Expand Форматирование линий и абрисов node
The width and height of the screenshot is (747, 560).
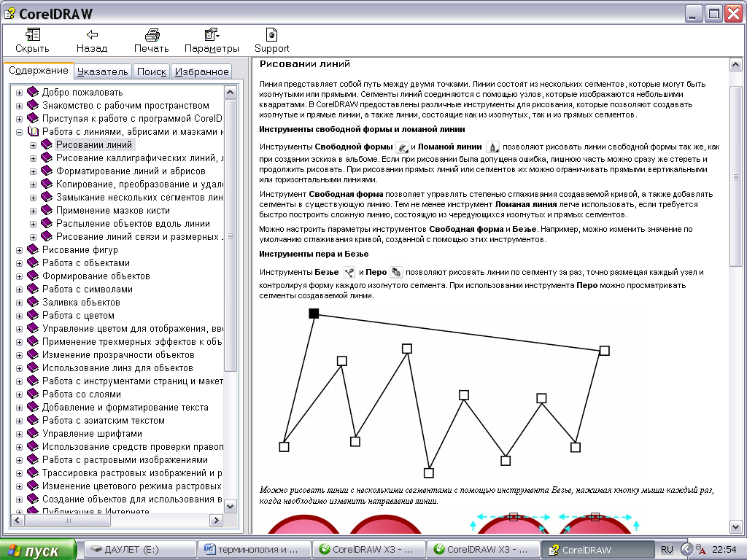click(x=33, y=171)
